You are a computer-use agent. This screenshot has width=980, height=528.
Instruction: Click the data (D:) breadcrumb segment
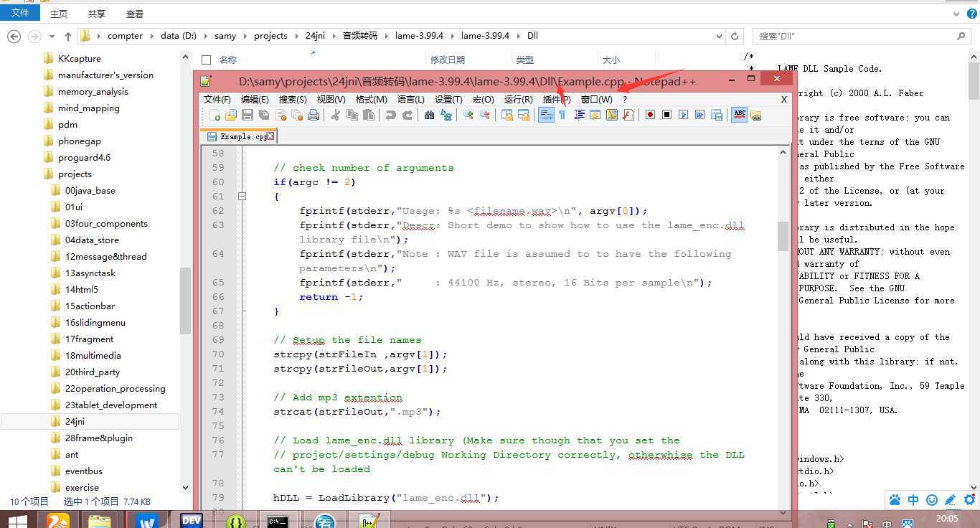[178, 36]
